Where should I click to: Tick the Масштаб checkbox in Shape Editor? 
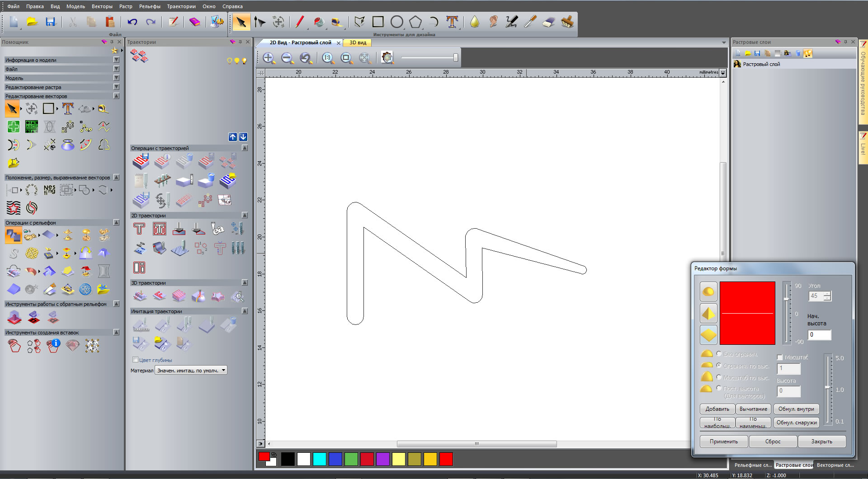[780, 357]
